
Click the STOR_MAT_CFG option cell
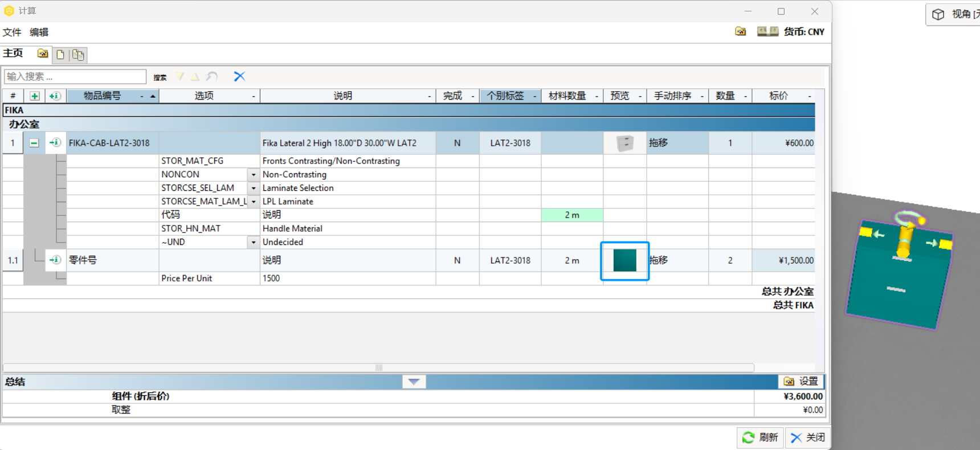[x=209, y=161]
